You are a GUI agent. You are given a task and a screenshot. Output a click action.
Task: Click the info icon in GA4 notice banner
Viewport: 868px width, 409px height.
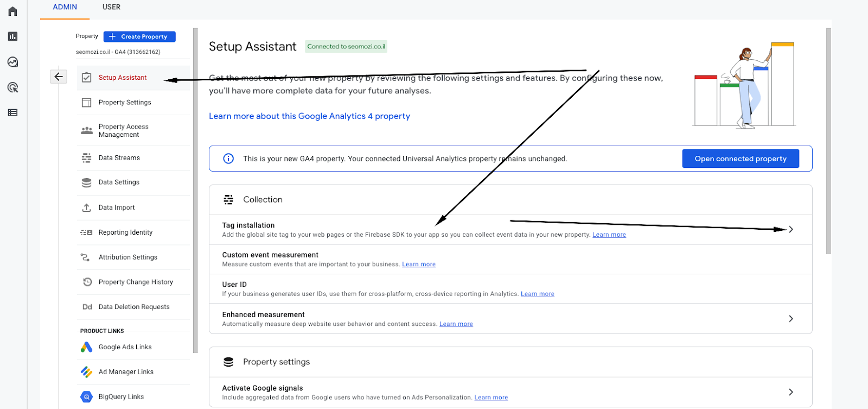(228, 159)
